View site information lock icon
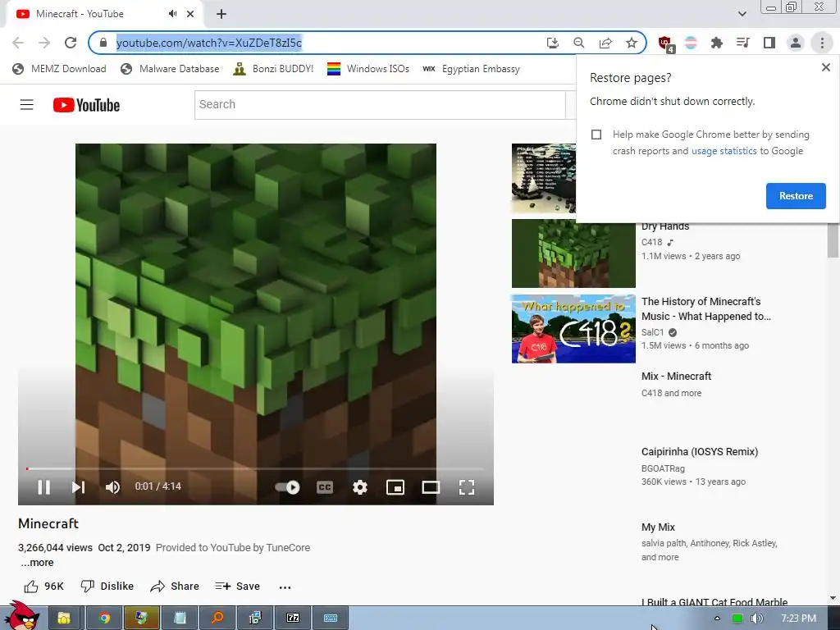The width and height of the screenshot is (840, 630). (103, 43)
